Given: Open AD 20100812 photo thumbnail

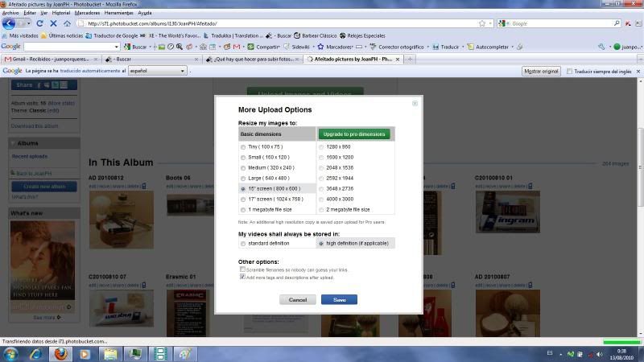Looking at the screenshot, I should [122, 220].
